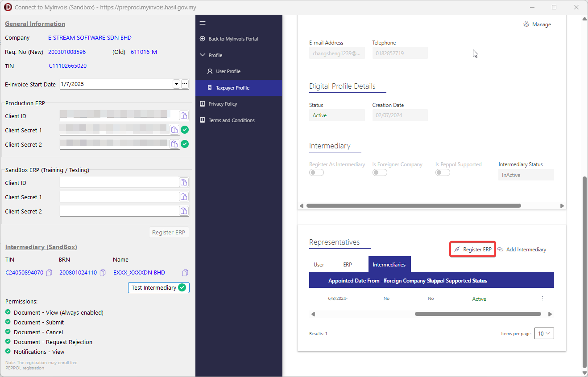Toggle Register As Intermediary switch
The height and width of the screenshot is (377, 588).
[316, 173]
